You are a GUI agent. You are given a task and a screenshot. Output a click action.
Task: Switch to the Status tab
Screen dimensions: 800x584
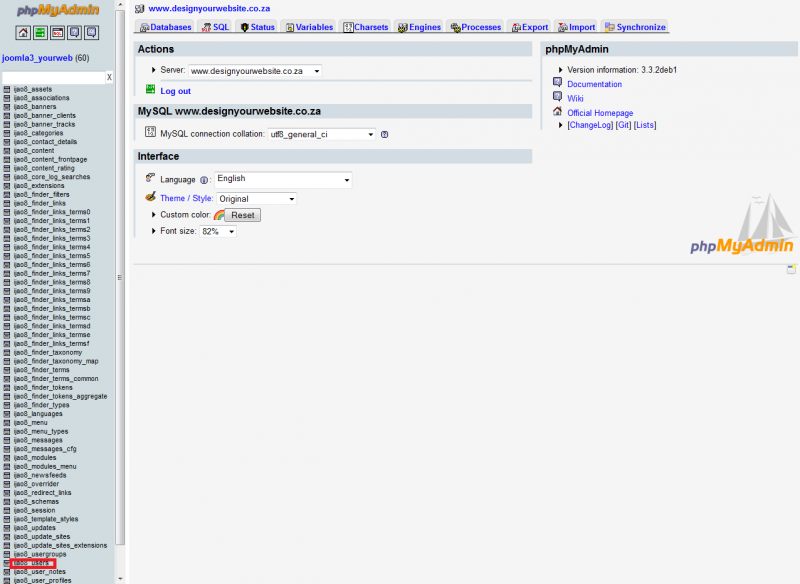(258, 27)
